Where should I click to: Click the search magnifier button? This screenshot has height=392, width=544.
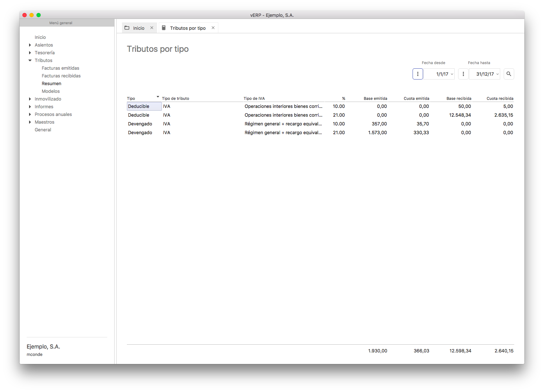click(509, 74)
